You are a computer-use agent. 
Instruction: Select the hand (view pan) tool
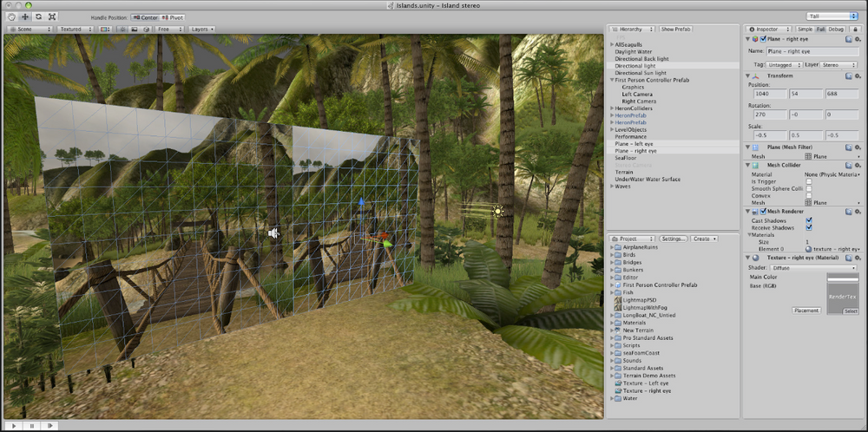(10, 16)
